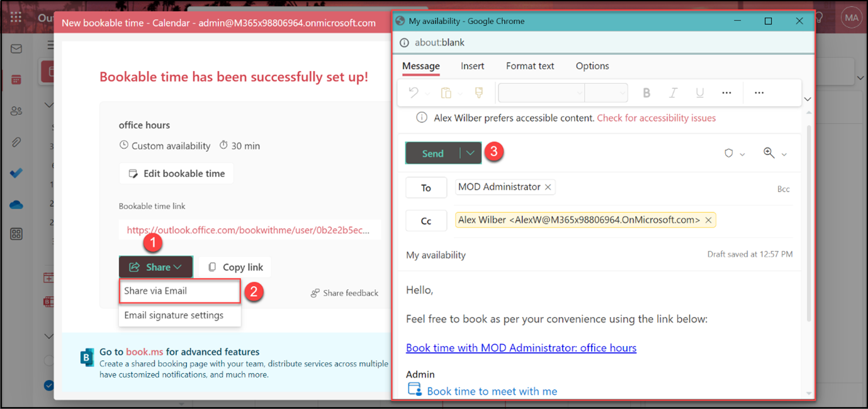Click the Bold formatting icon
The image size is (868, 409).
pyautogui.click(x=646, y=93)
